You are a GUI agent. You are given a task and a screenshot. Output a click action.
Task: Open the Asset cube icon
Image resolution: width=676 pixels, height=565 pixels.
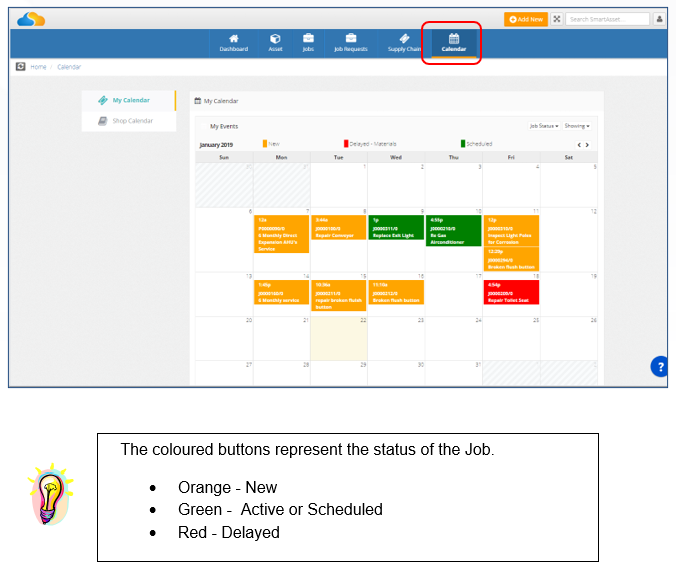point(275,38)
